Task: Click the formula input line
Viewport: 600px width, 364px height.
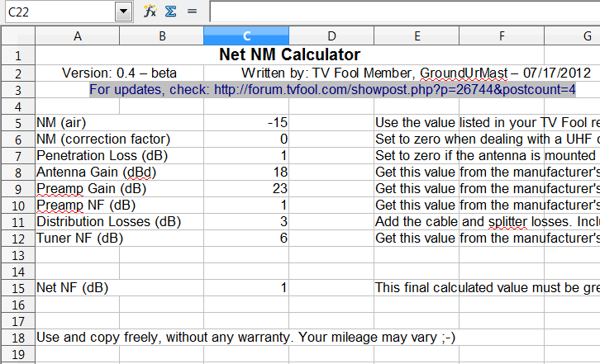Action: coord(404,11)
